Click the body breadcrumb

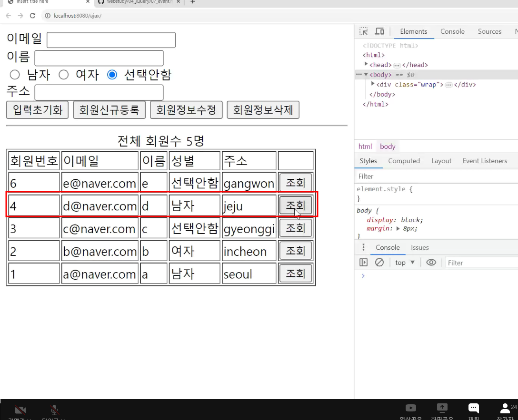pos(388,146)
